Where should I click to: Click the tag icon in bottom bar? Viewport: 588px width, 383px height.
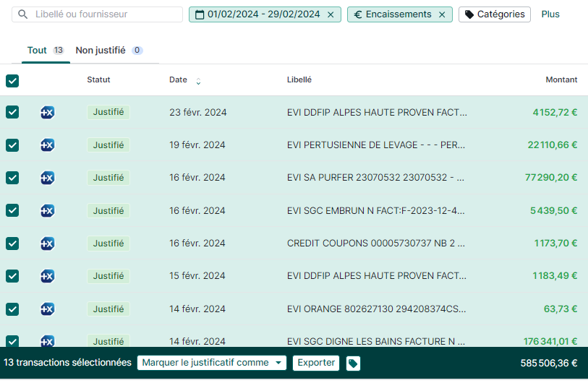point(353,363)
